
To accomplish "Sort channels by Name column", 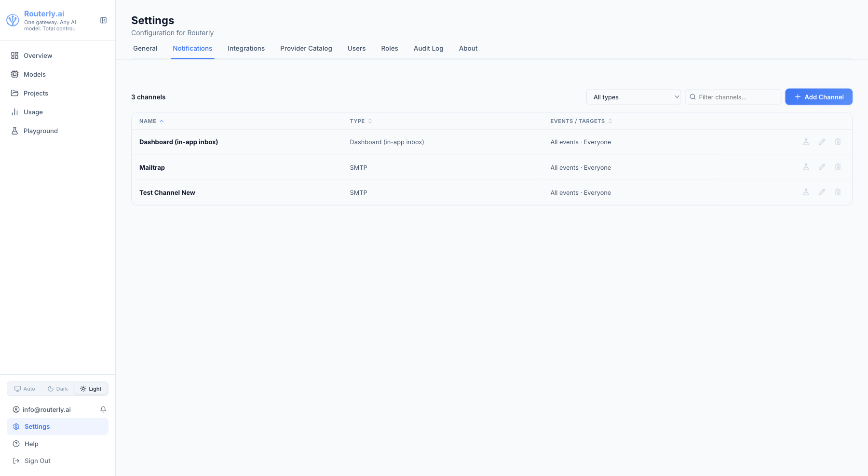I will pos(151,121).
